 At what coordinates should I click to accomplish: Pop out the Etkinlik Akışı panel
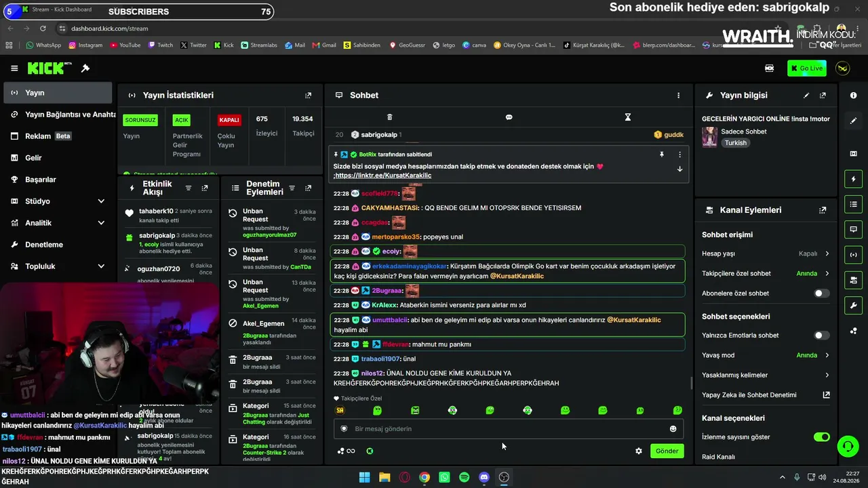point(205,188)
